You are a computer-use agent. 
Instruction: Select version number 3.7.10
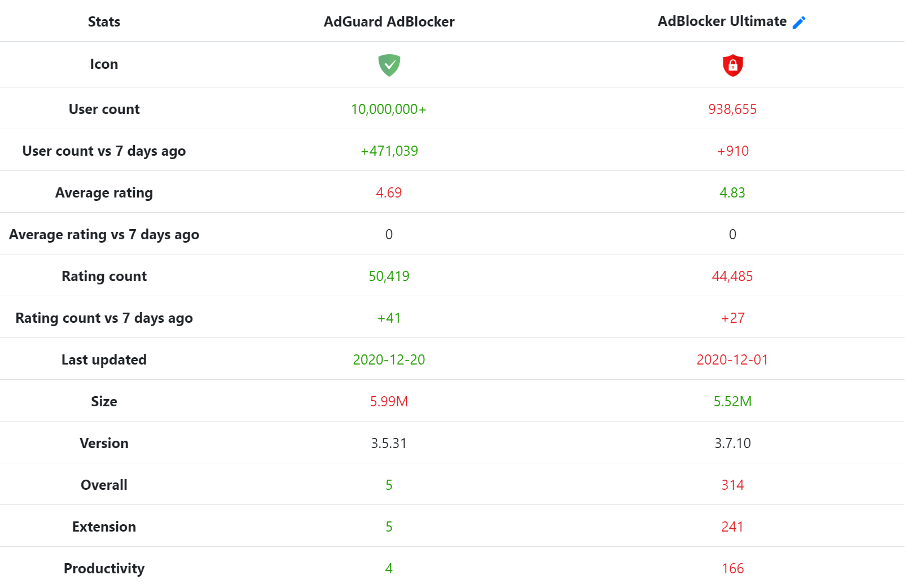pyautogui.click(x=732, y=444)
